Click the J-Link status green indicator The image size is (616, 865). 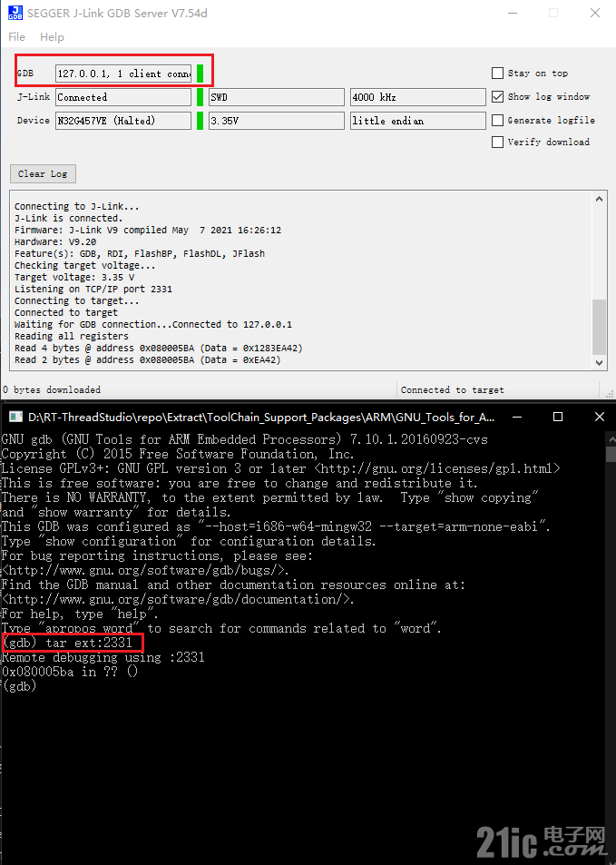click(200, 97)
